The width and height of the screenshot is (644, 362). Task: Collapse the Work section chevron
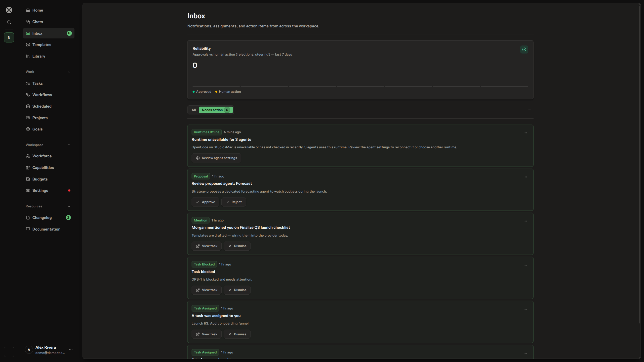69,72
